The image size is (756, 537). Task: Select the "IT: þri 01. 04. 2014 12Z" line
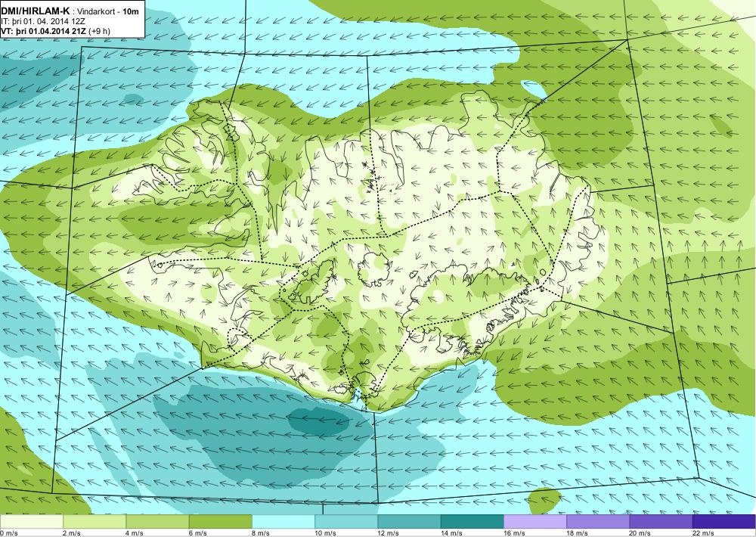(x=43, y=22)
